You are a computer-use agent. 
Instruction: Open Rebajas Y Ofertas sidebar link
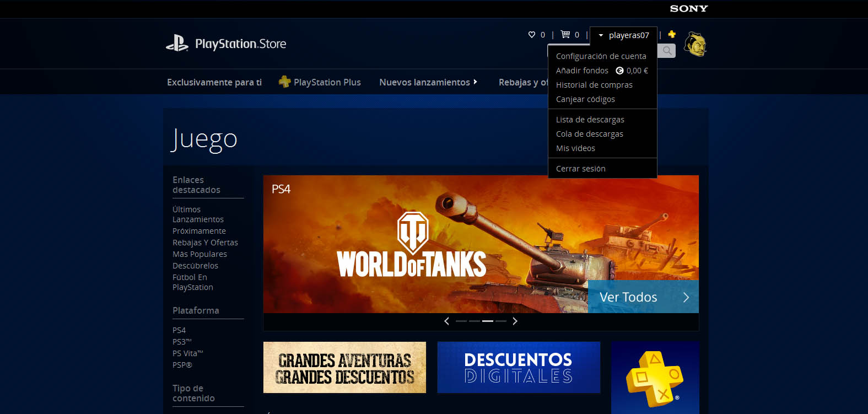[x=205, y=243]
